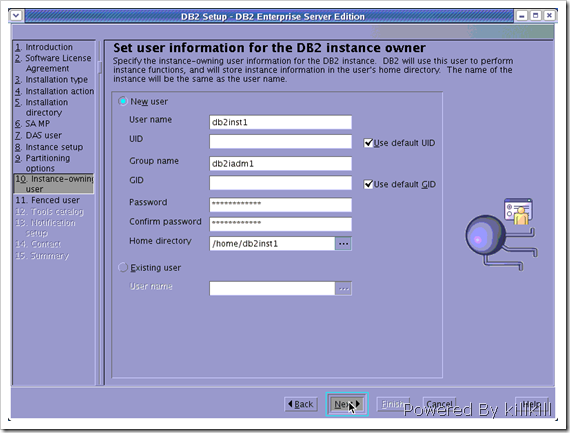Click the Existing user browse ellipsis button
Screen dimensions: 570x433
[343, 289]
